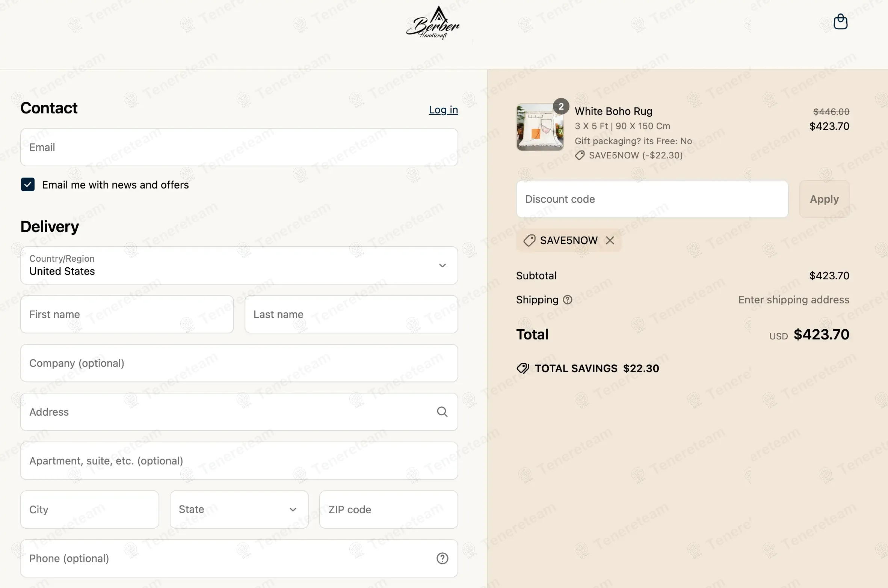
Task: Click the Total Savings tag icon
Action: [x=523, y=368]
